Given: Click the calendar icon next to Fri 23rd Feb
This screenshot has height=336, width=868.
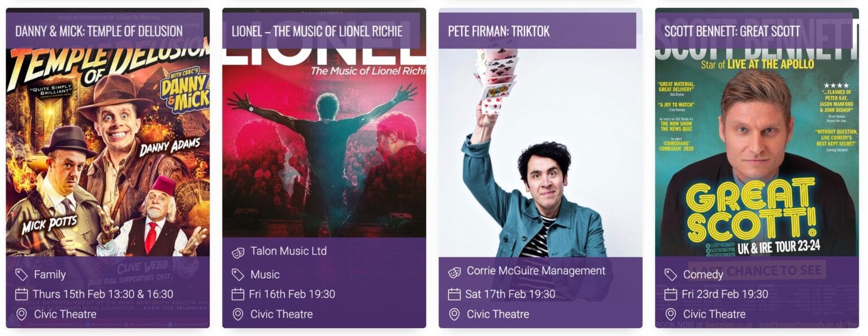Looking at the screenshot, I should [671, 294].
